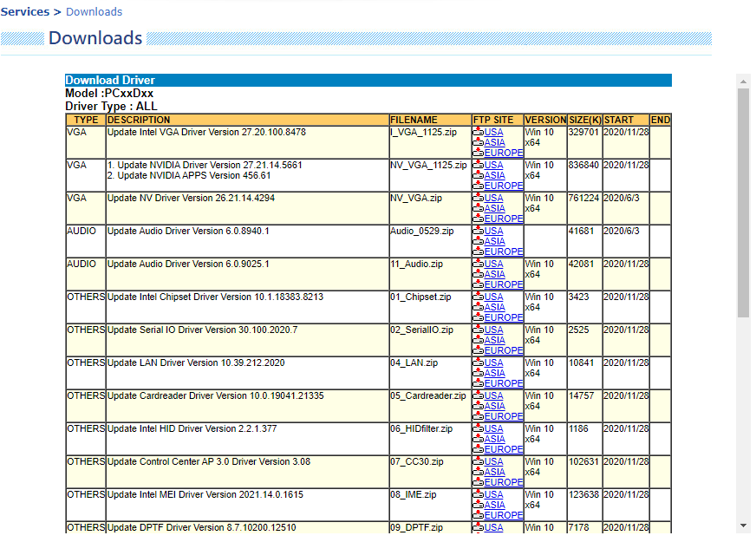Click the Driver Type : ALL text
Image resolution: width=756 pixels, height=542 pixels.
coord(111,106)
